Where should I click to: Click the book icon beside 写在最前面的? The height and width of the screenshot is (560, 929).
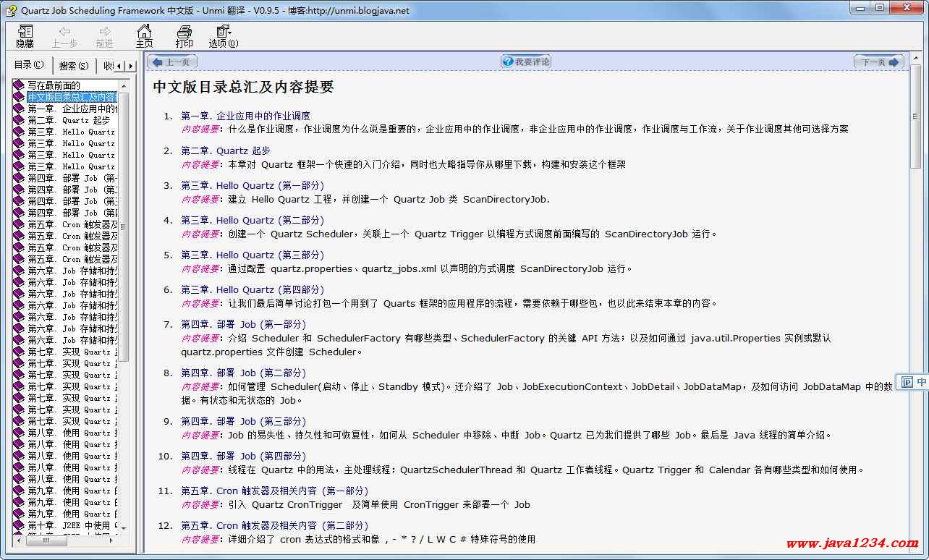(x=19, y=85)
